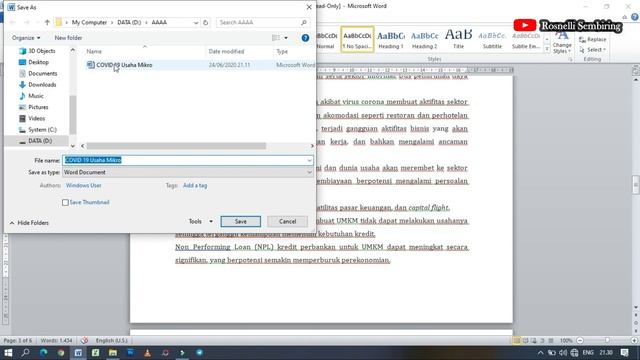Viewport: 640px width, 360px height.
Task: Select Downloads in navigation pane
Action: point(38,84)
